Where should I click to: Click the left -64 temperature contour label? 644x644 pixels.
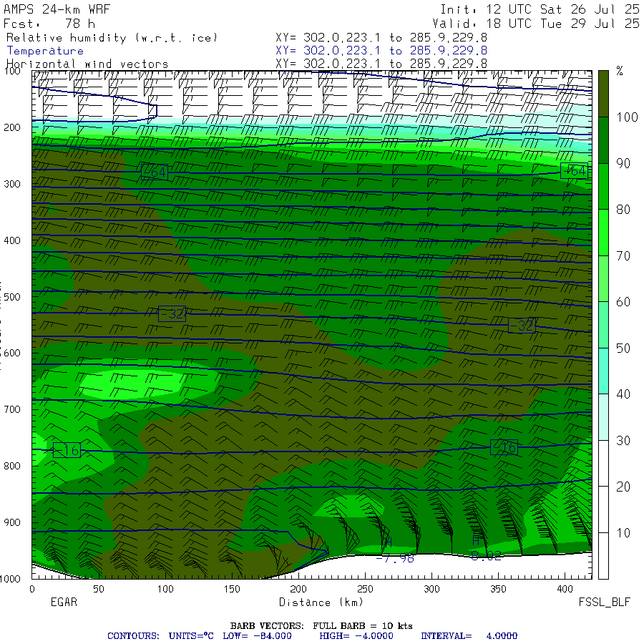(155, 172)
